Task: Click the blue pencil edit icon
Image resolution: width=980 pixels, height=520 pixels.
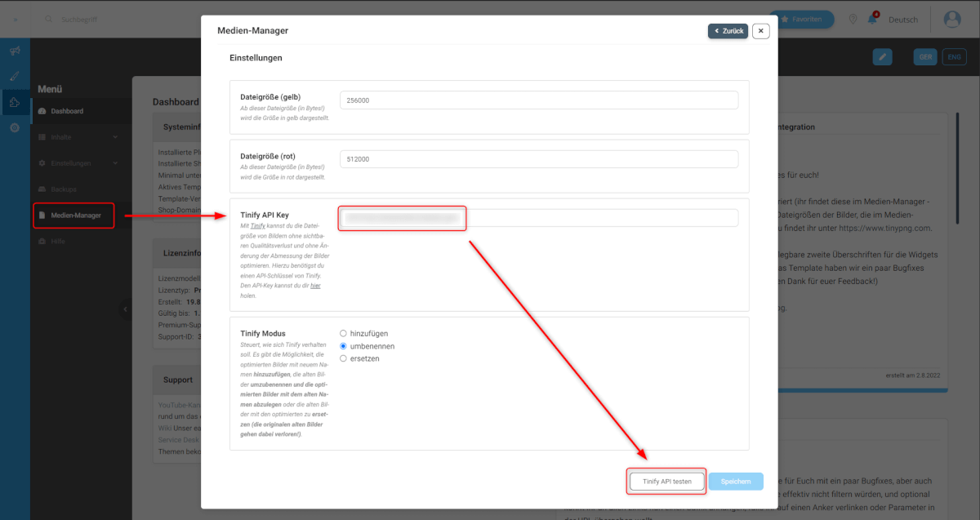Action: click(x=882, y=56)
